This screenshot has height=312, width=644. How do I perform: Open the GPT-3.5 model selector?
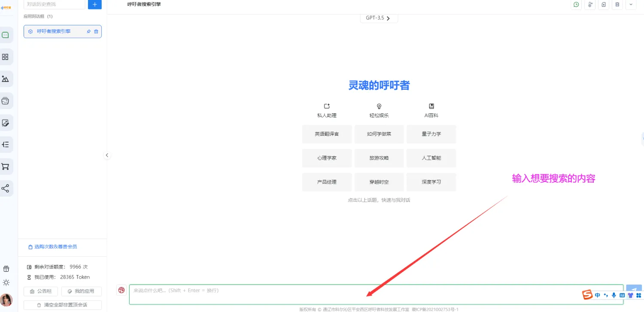point(379,18)
